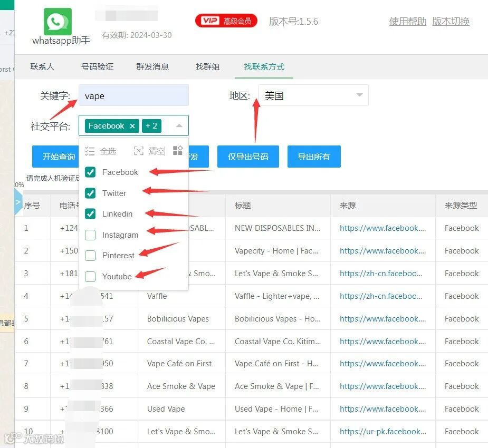Click name cell 'Bobilicious Vapes'
This screenshot has height=448, width=488.
click(x=178, y=319)
